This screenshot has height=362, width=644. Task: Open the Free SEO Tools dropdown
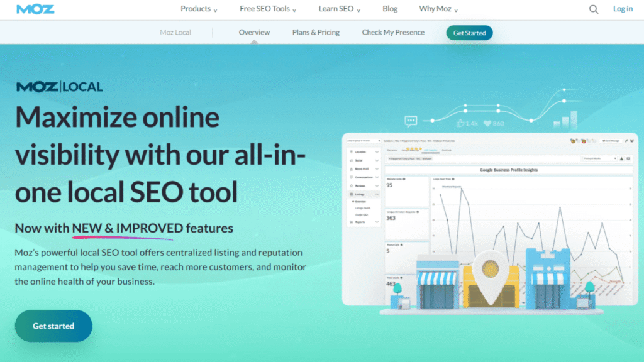click(x=268, y=9)
